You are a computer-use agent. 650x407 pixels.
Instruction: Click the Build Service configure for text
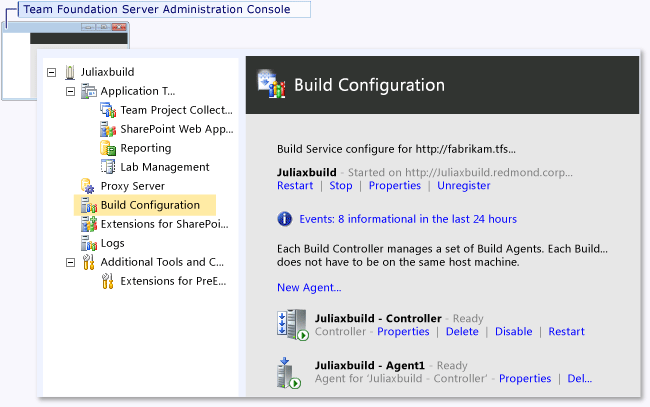396,149
